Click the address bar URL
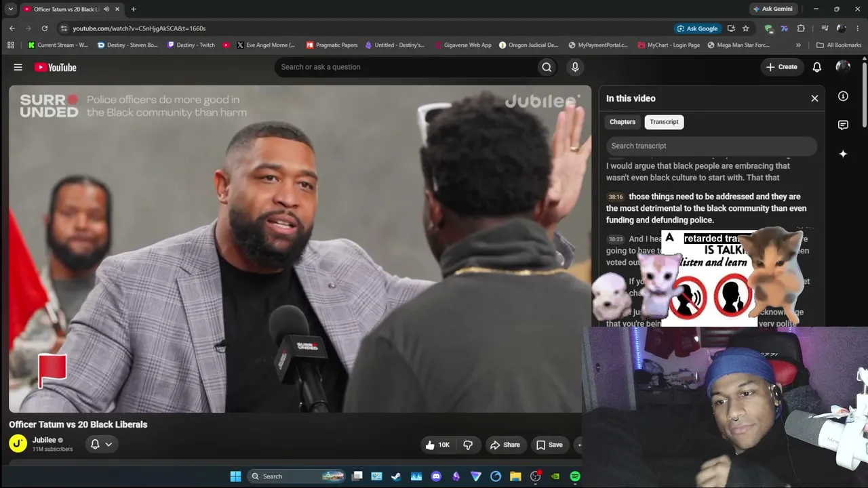The width and height of the screenshot is (868, 488). (139, 28)
